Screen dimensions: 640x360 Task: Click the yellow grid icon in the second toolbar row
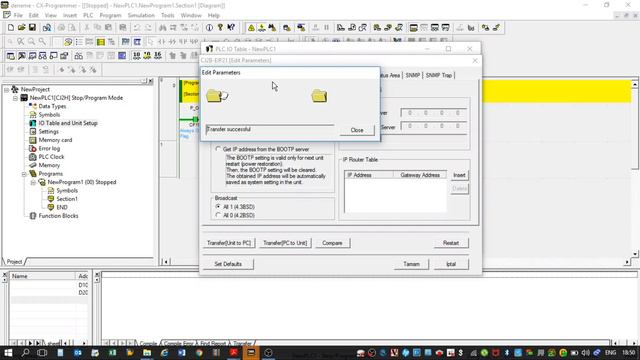click(100, 42)
